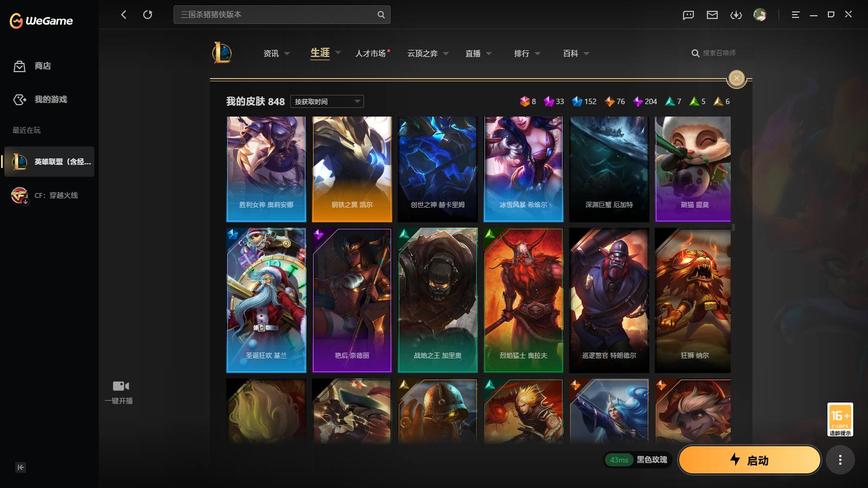Open the hamburger main menu icon

tap(795, 15)
